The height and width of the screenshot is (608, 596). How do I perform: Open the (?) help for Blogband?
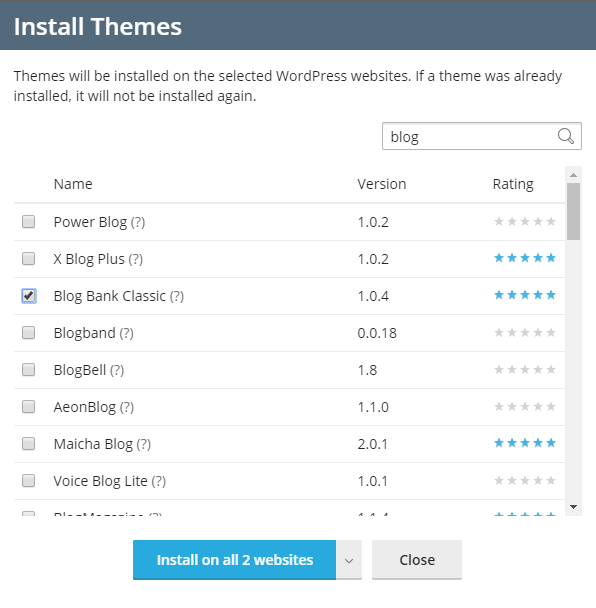coord(126,333)
